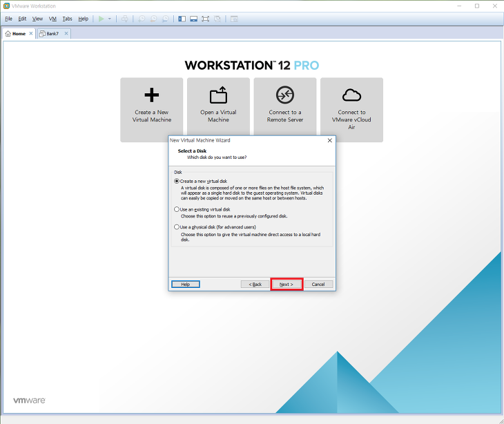Screen dimensions: 504x424
Task: Click Connect to VMware vCloud Air tile
Action: point(351,110)
